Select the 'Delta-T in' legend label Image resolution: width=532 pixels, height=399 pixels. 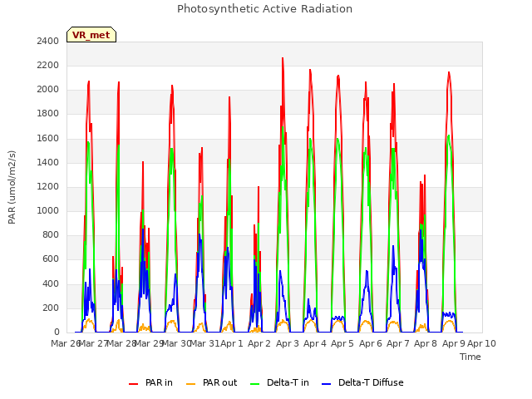288,382
